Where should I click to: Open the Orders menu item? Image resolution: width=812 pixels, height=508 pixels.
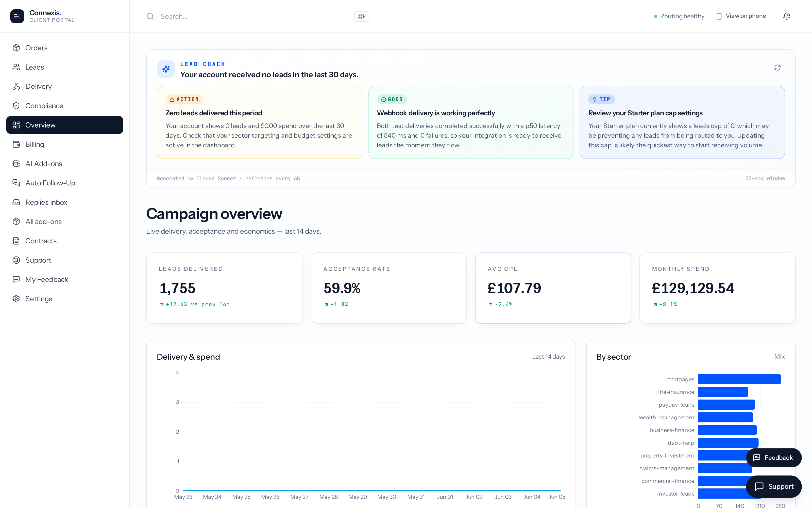tap(65, 48)
